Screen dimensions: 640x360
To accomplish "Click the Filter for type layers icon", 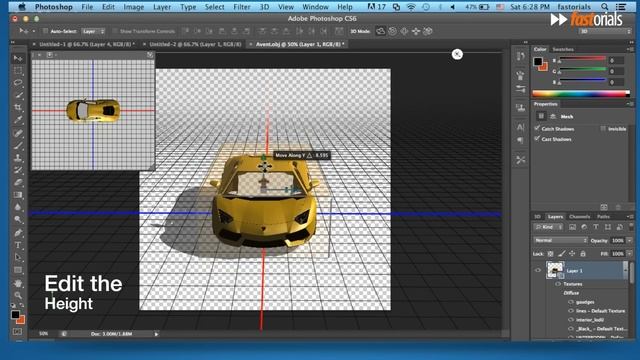I will click(596, 227).
